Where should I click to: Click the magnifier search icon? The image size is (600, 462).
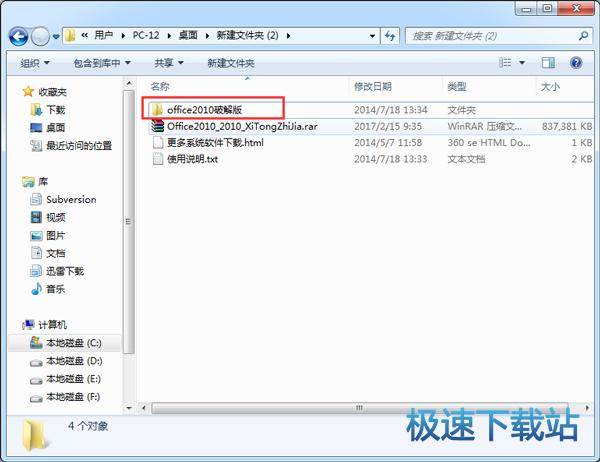(x=583, y=36)
